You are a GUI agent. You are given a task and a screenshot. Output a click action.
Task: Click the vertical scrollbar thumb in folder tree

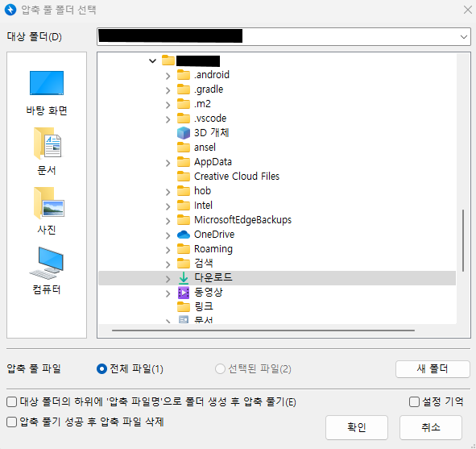(x=463, y=240)
